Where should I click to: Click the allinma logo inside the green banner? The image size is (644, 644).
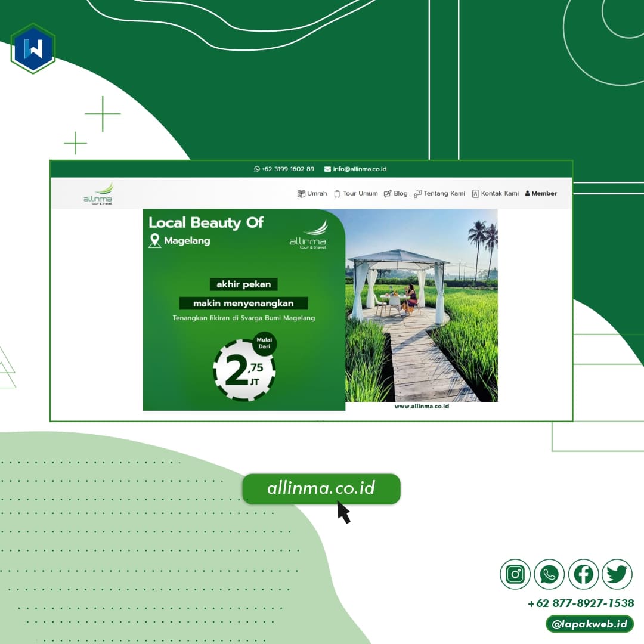pyautogui.click(x=308, y=235)
